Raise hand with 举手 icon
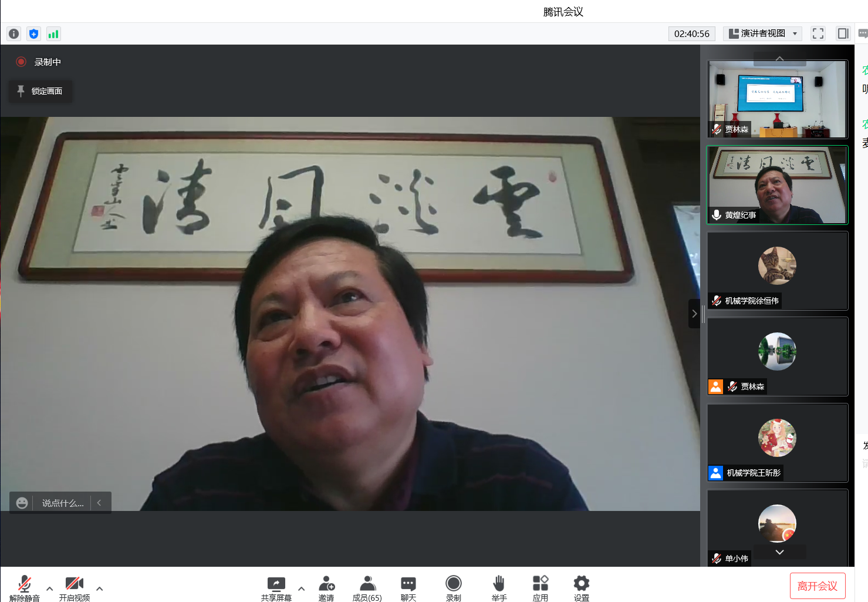 tap(499, 588)
